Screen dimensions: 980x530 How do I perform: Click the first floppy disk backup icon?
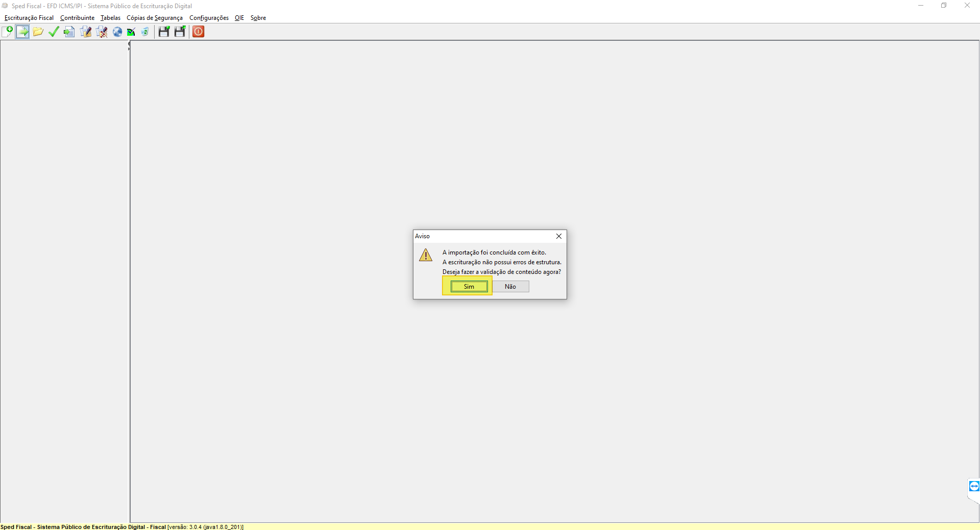coord(164,32)
